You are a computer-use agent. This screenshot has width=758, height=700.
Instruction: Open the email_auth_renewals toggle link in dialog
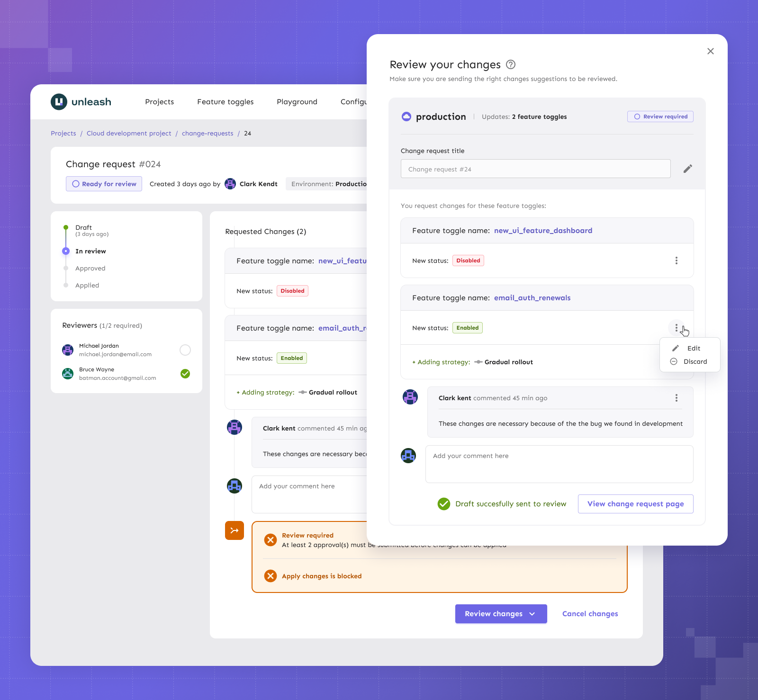click(532, 298)
